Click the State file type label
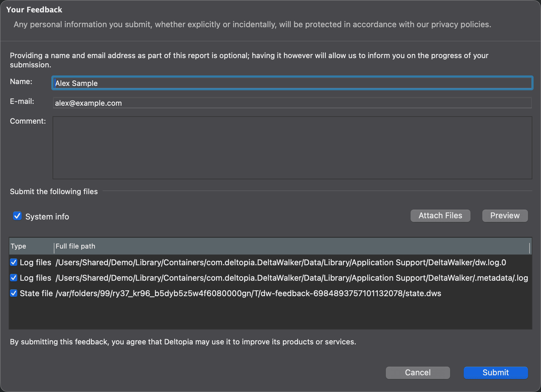The height and width of the screenshot is (392, 541). 36,293
